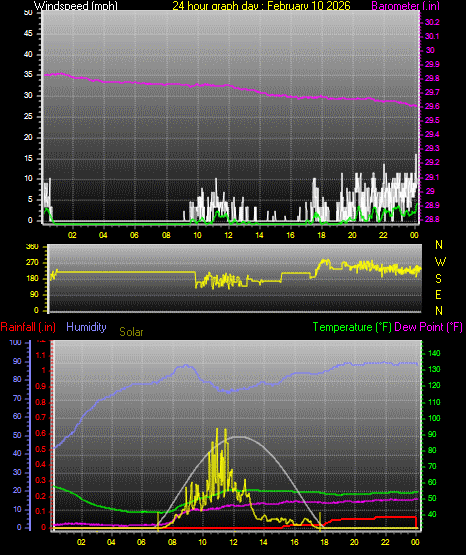Click the 140 temperature scale value
Screen dimensions: 466x555
coord(434,353)
